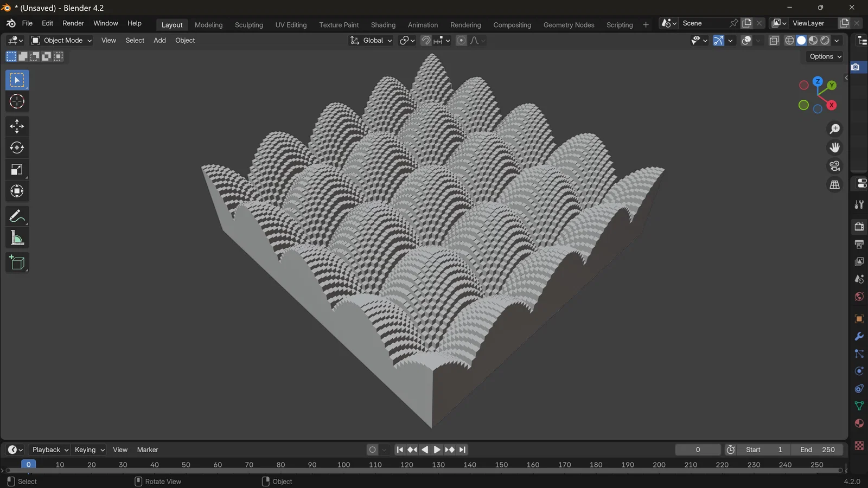The height and width of the screenshot is (488, 868).
Task: Play animation forward
Action: tap(437, 450)
